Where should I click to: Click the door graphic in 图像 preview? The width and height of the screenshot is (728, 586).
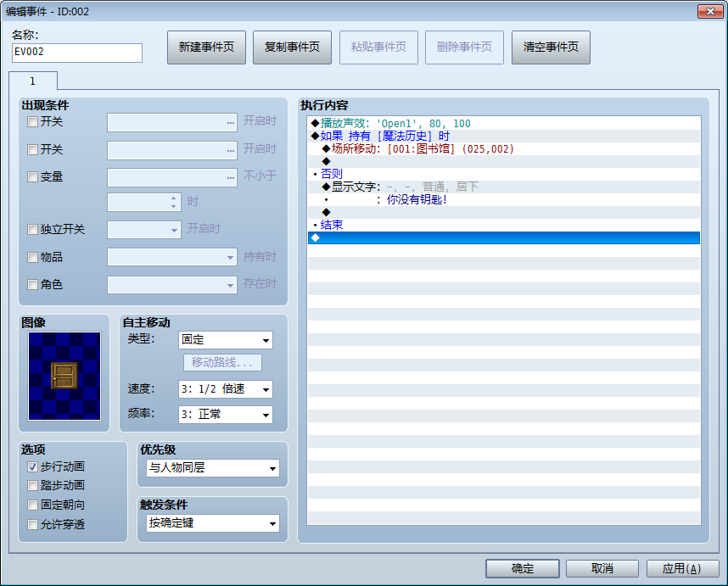click(x=64, y=376)
